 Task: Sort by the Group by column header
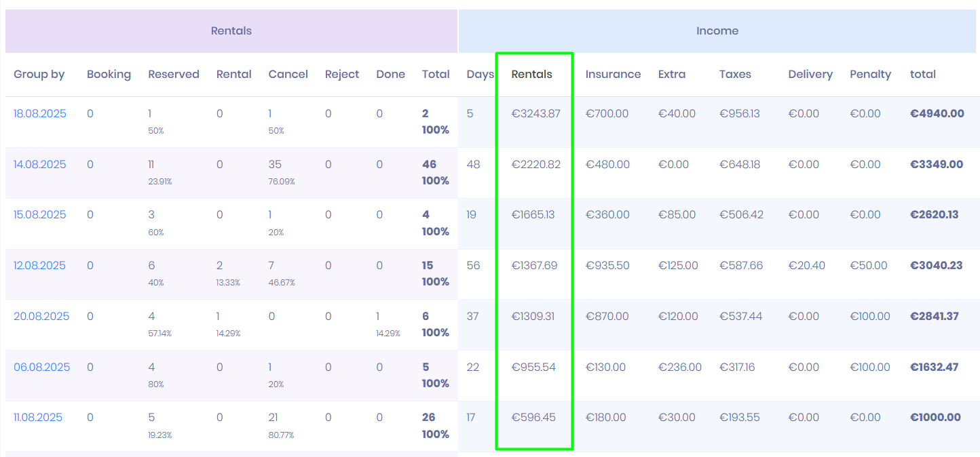[x=39, y=75]
